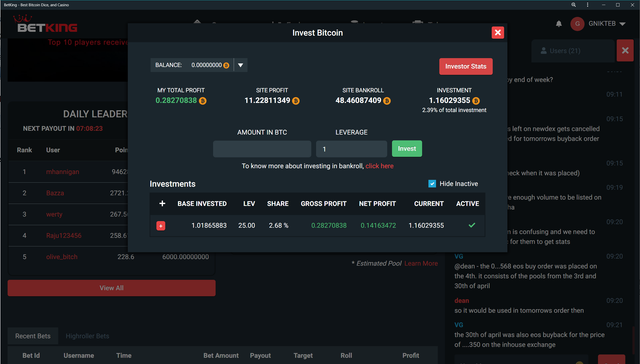The width and height of the screenshot is (640, 364).
Task: Click the Bet Id column header
Action: click(31, 355)
